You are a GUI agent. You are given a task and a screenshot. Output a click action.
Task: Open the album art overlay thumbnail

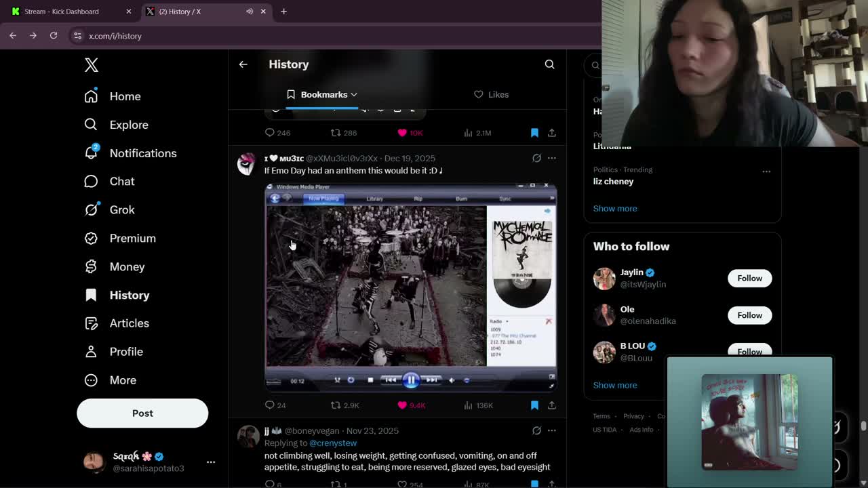pos(749,422)
